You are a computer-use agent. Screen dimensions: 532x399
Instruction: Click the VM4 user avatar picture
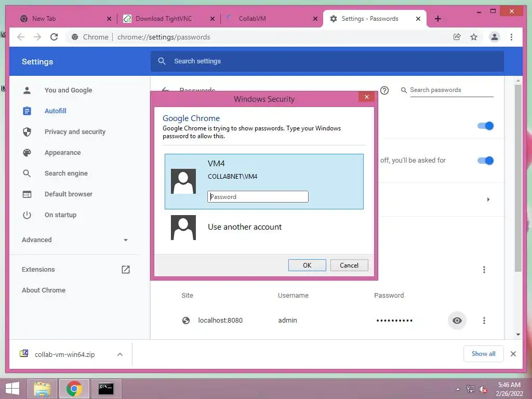(x=183, y=181)
